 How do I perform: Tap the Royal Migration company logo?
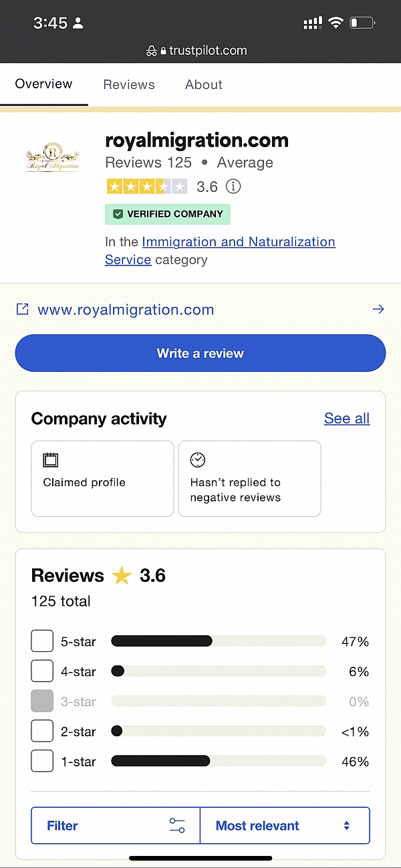coord(53,157)
